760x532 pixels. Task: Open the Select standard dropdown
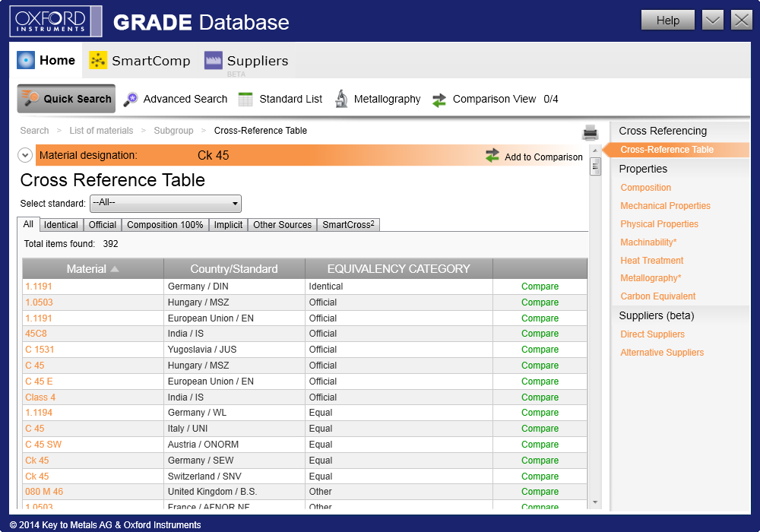[166, 204]
